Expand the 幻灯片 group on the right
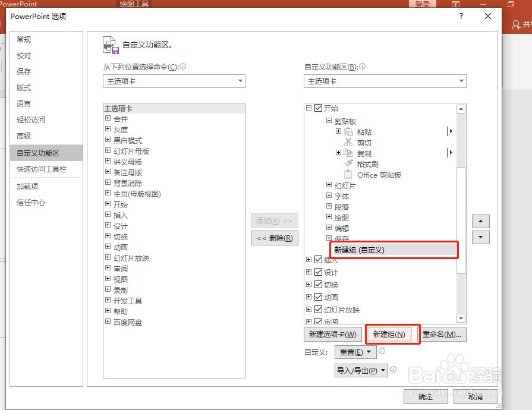This screenshot has height=410, width=532. (329, 184)
